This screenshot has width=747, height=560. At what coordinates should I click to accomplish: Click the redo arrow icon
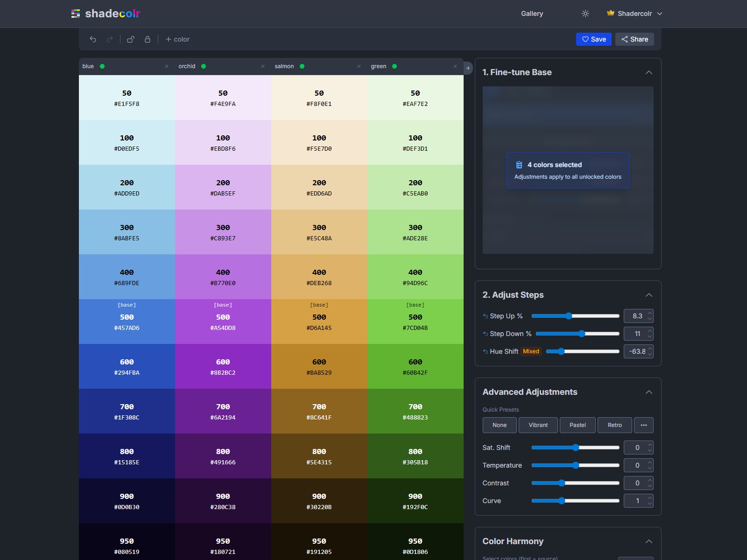pos(110,39)
